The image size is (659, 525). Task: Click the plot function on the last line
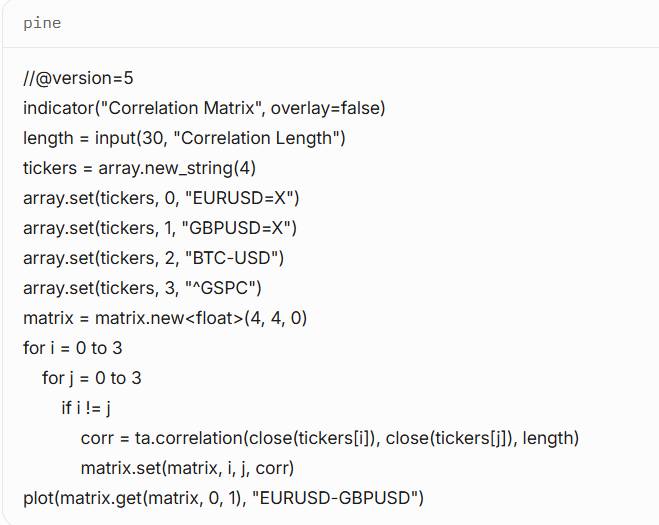click(x=39, y=498)
